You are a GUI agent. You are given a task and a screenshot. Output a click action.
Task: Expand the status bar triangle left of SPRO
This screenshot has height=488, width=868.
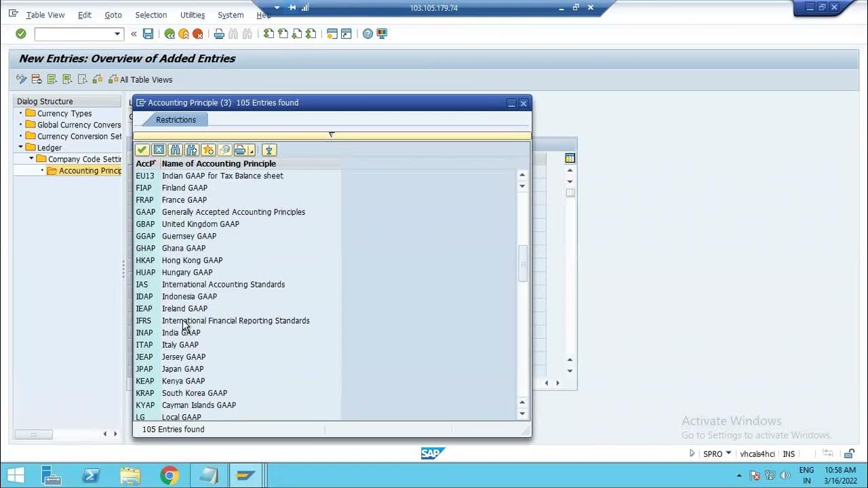pyautogui.click(x=692, y=453)
